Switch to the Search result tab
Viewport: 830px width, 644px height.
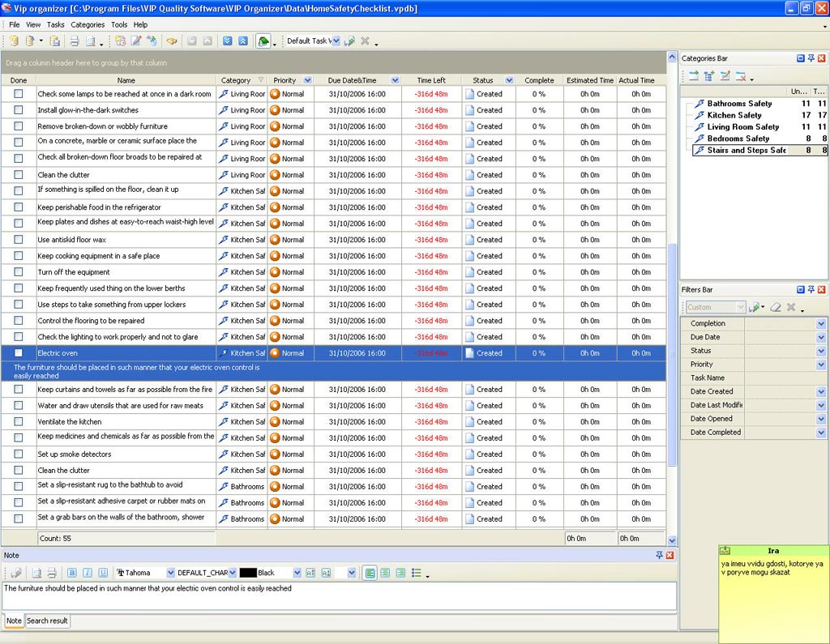point(47,621)
